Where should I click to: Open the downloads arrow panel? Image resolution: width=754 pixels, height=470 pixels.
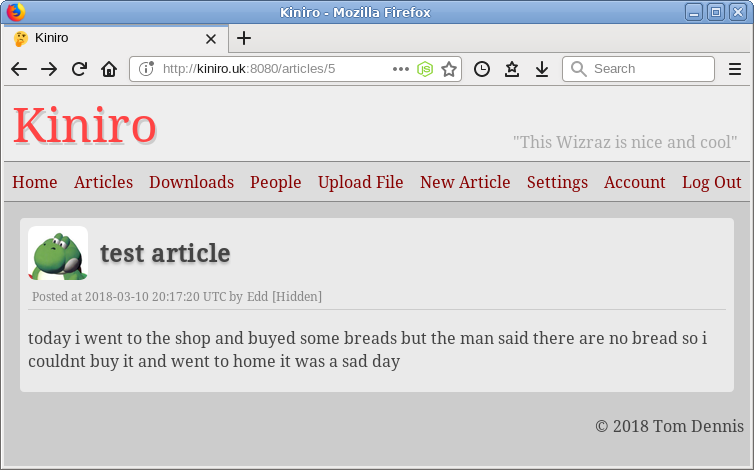pyautogui.click(x=542, y=69)
